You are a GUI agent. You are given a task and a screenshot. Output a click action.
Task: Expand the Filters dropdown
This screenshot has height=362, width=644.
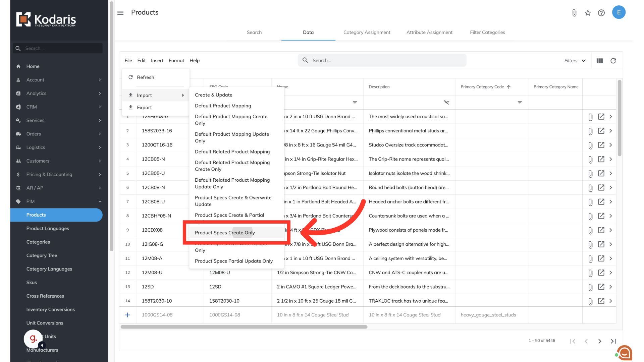click(x=575, y=61)
